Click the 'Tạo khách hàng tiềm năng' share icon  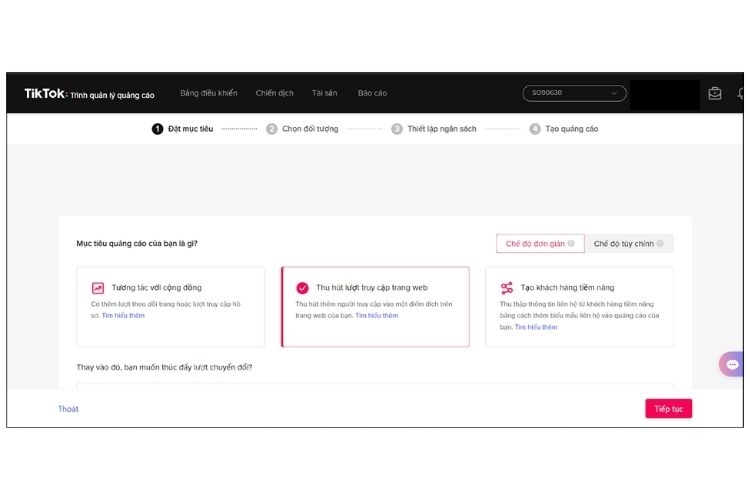[x=506, y=288]
